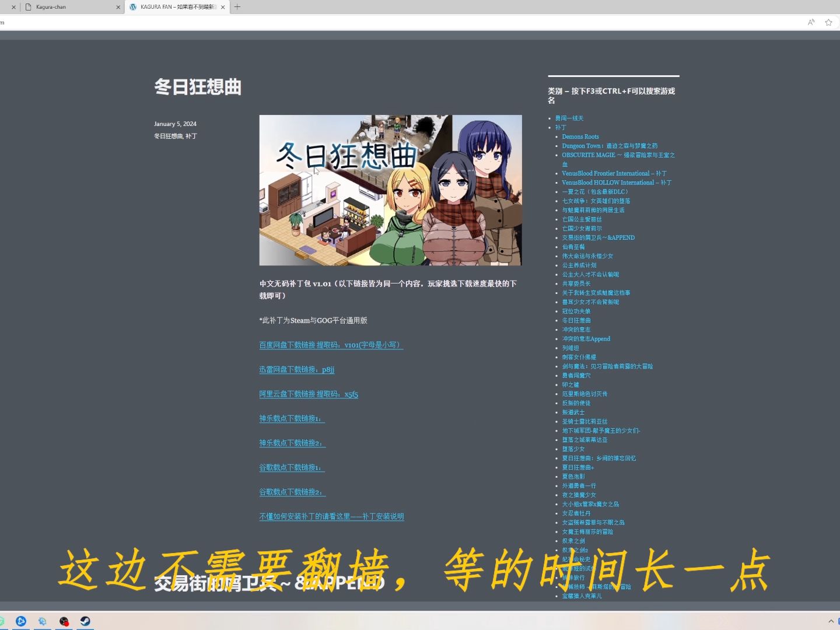840x630 pixels.
Task: Open Demons Roots in the sidebar
Action: click(580, 136)
